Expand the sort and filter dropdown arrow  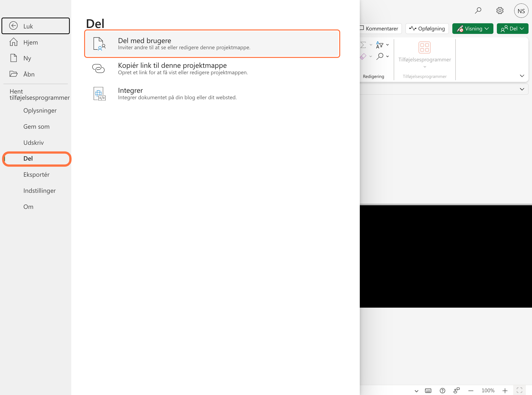[x=387, y=45]
